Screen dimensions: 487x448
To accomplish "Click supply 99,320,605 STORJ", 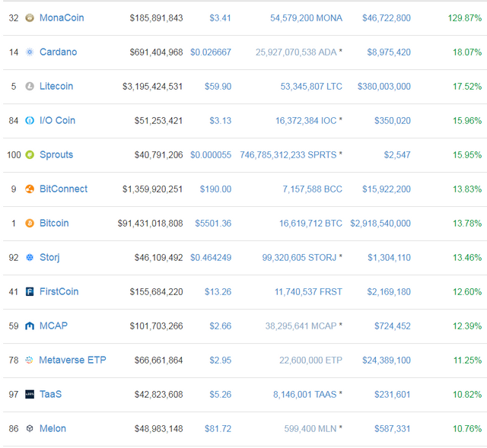I will 299,257.
